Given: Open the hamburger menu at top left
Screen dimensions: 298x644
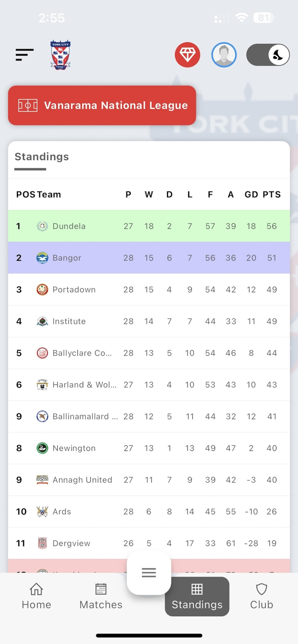Looking at the screenshot, I should pyautogui.click(x=24, y=55).
